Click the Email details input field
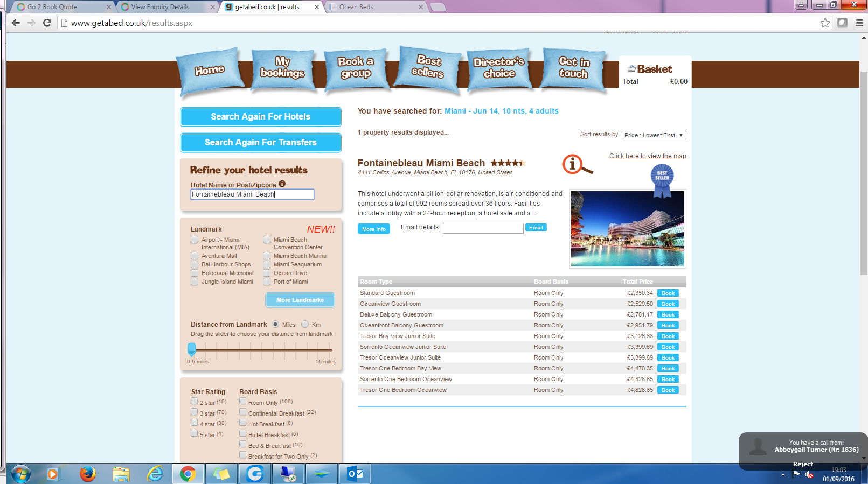The height and width of the screenshot is (484, 868). [x=483, y=228]
